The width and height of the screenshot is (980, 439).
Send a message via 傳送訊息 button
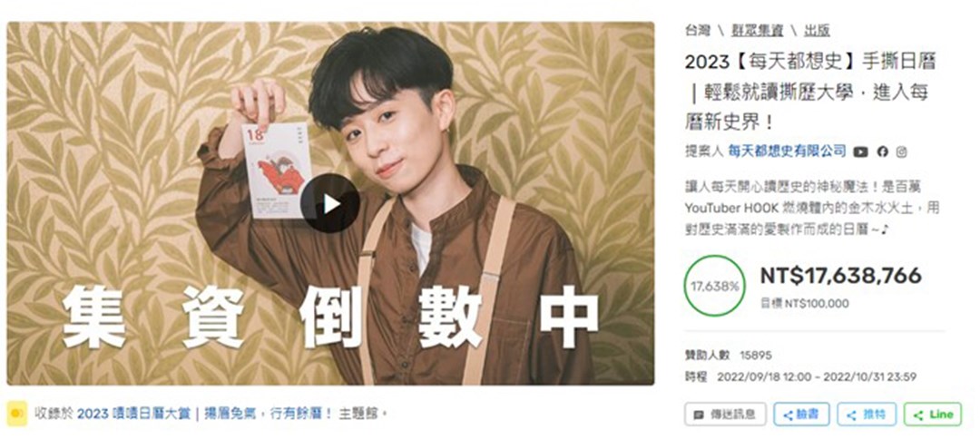[x=725, y=415]
